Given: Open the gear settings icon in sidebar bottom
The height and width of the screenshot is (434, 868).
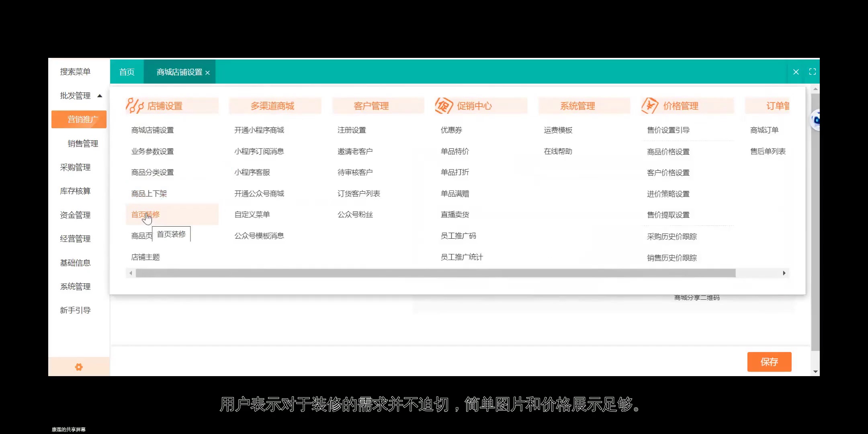Looking at the screenshot, I should point(79,367).
